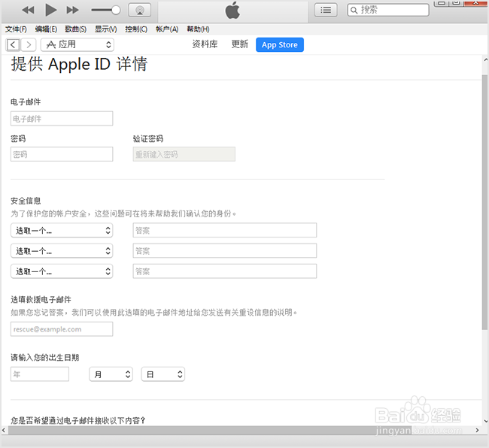
Task: Click the 年 birth year field
Action: coord(40,374)
